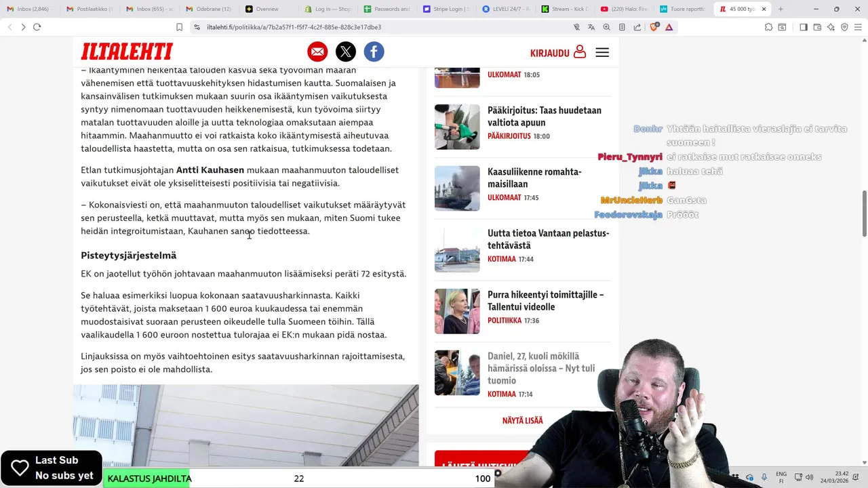Screen dimensions: 868x488
Task: Click the taskbar microphone icon
Action: click(x=764, y=477)
